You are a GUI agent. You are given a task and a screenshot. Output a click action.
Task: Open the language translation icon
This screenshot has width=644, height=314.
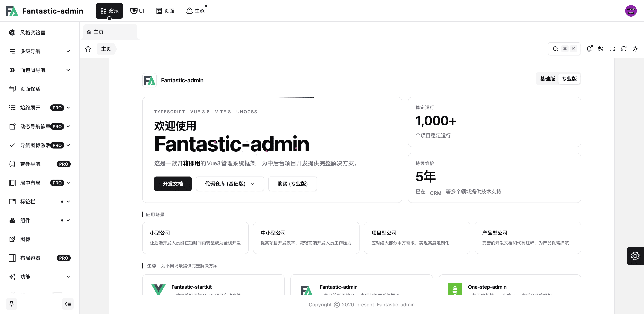click(601, 49)
